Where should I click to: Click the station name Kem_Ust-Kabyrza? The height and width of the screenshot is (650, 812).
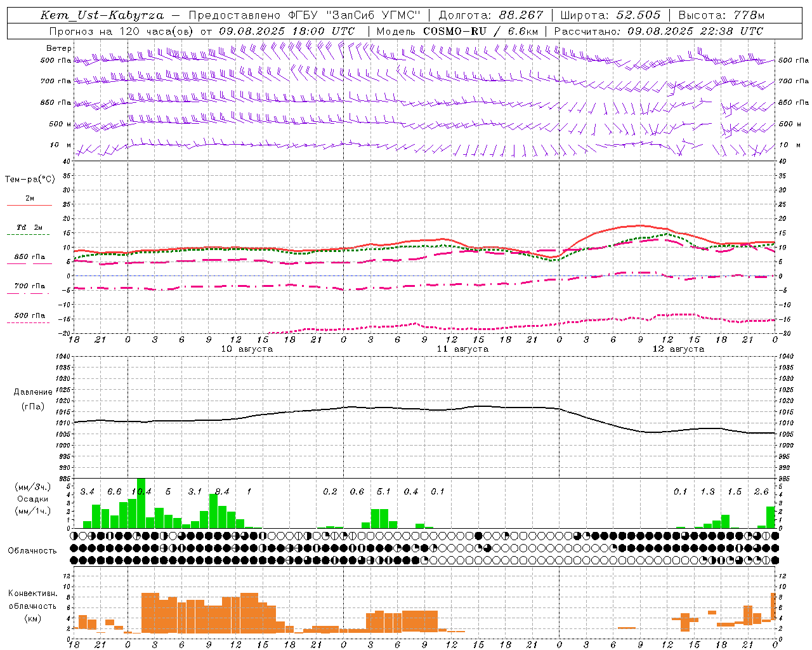pos(102,15)
